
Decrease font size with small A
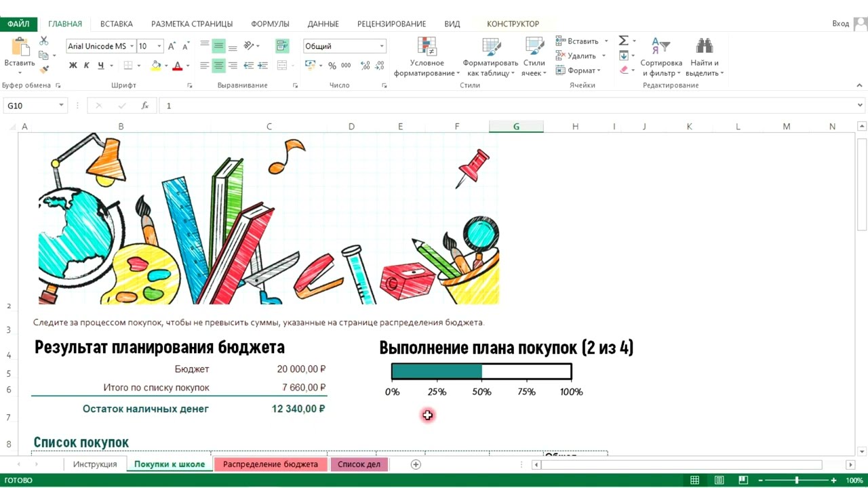point(186,46)
